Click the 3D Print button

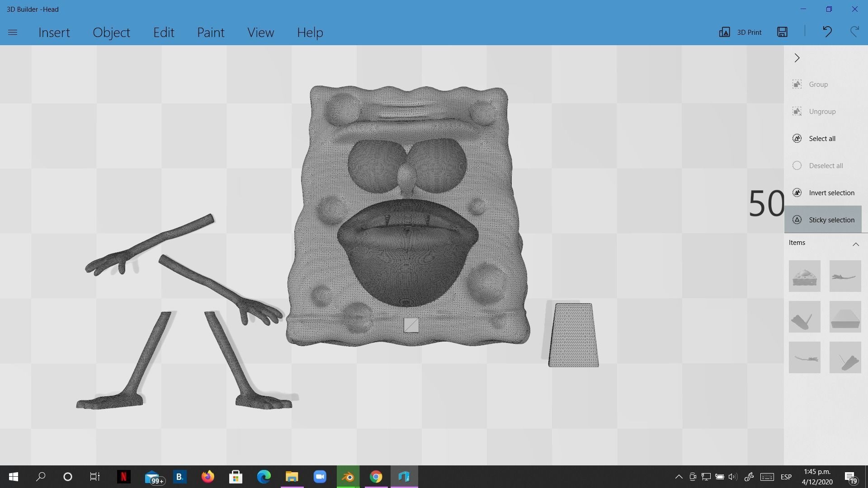(740, 32)
